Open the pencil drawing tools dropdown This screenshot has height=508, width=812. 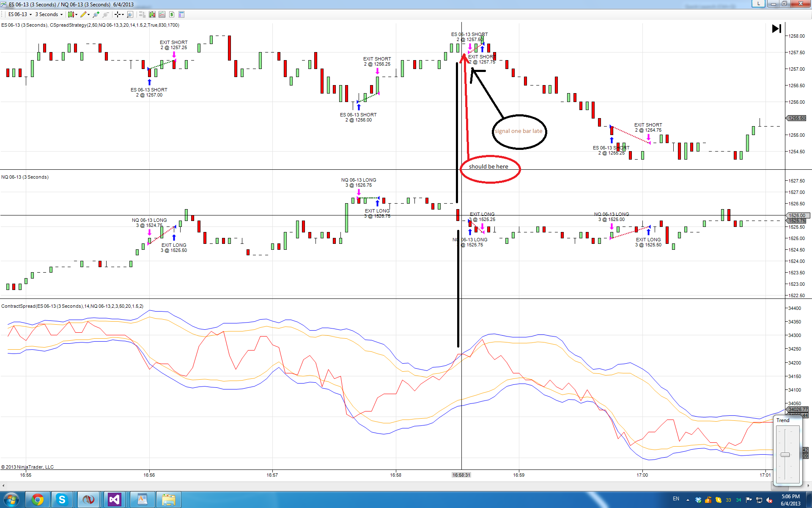tap(85, 14)
